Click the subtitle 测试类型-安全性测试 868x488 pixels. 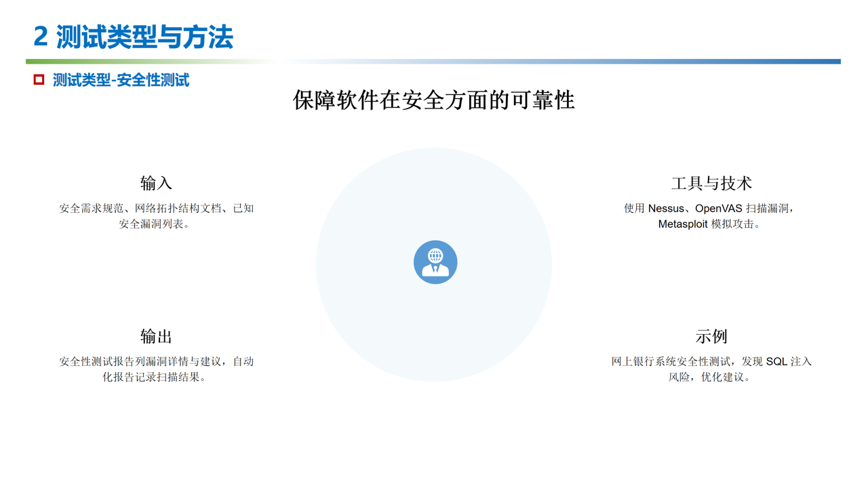pos(121,80)
